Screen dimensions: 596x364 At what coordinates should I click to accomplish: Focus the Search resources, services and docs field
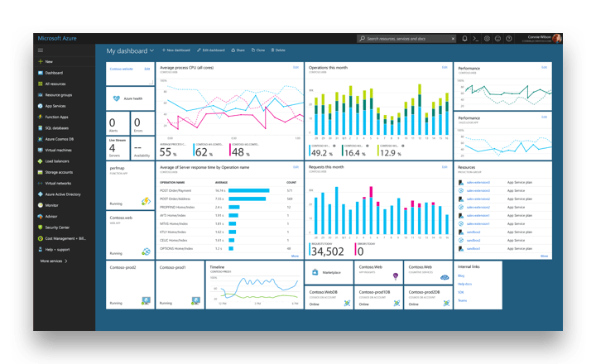(406, 39)
